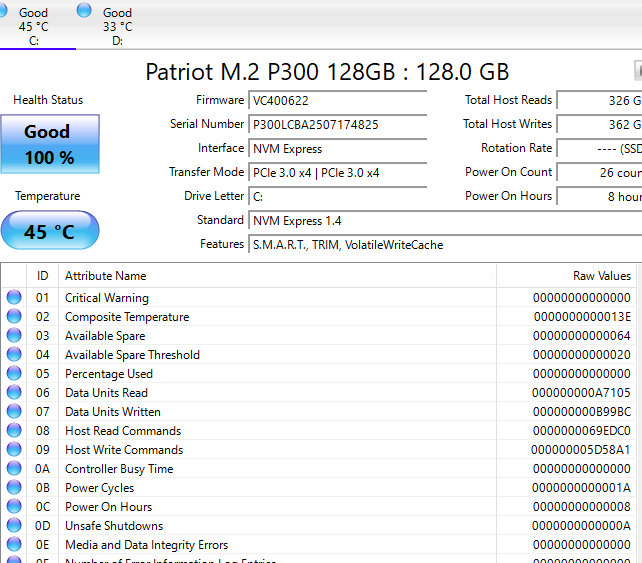The image size is (642, 563).
Task: Click the Total Host Reads value field
Action: click(x=599, y=100)
